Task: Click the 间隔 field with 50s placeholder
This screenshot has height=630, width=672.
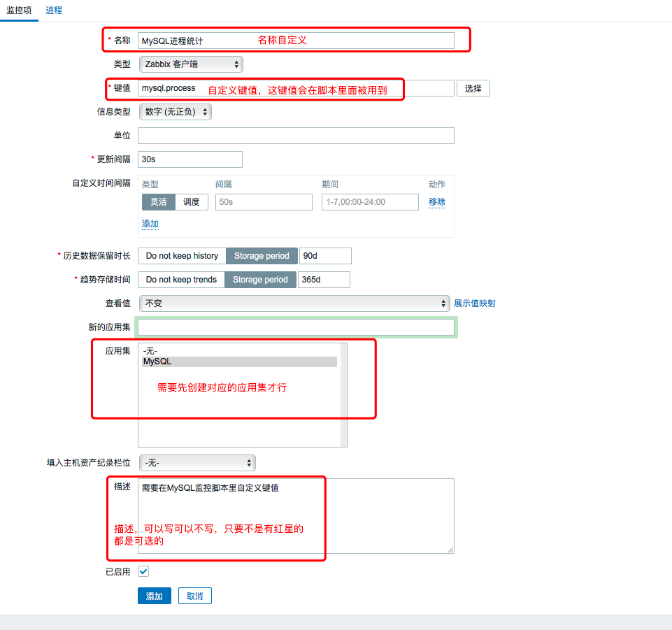Action: point(264,202)
